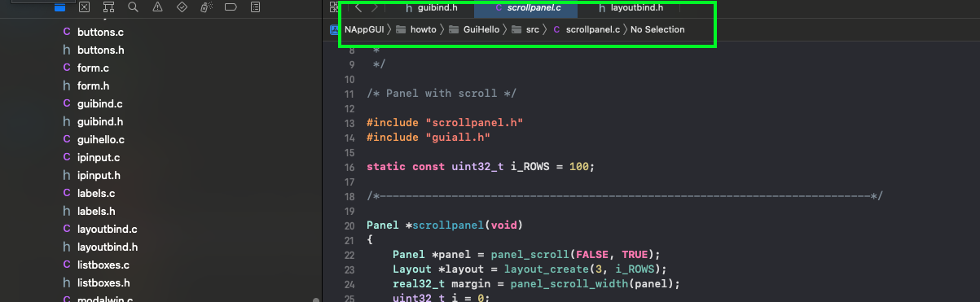Image resolution: width=980 pixels, height=302 pixels.
Task: Open listboxes.h from the navigator
Action: [x=96, y=282]
